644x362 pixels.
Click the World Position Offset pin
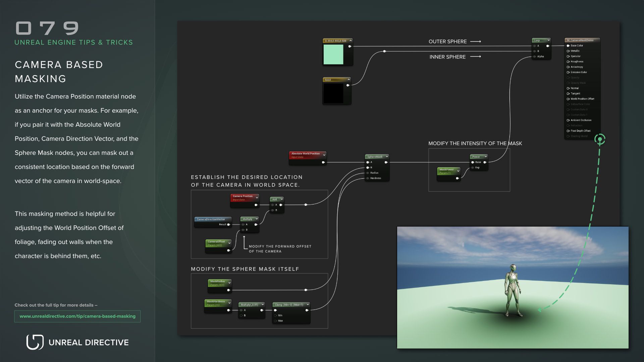tap(568, 99)
